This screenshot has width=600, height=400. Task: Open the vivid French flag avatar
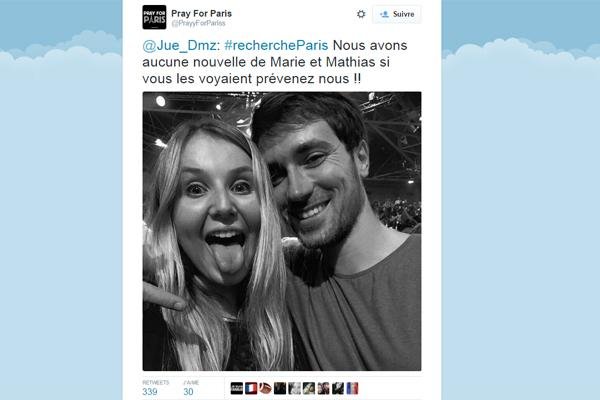251,388
